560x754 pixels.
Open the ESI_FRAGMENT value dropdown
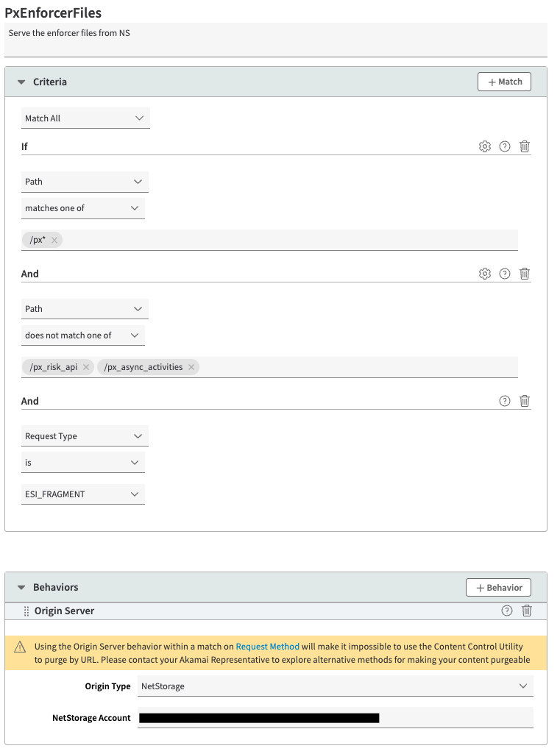(x=83, y=494)
